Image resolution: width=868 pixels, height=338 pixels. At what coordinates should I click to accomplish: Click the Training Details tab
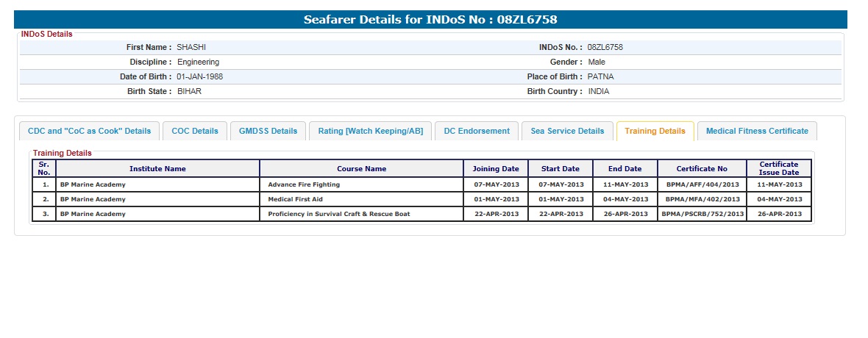(x=655, y=131)
